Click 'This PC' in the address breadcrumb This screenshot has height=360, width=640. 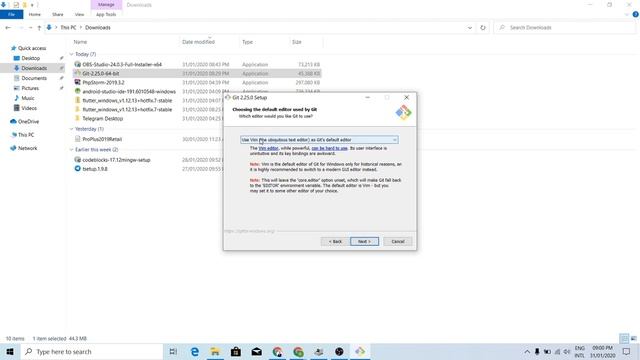(x=68, y=27)
